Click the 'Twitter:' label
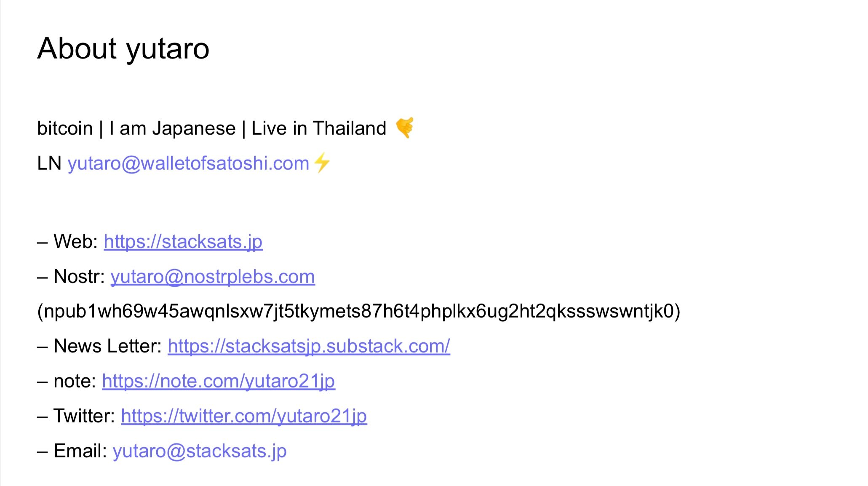The width and height of the screenshot is (868, 486). [84, 416]
